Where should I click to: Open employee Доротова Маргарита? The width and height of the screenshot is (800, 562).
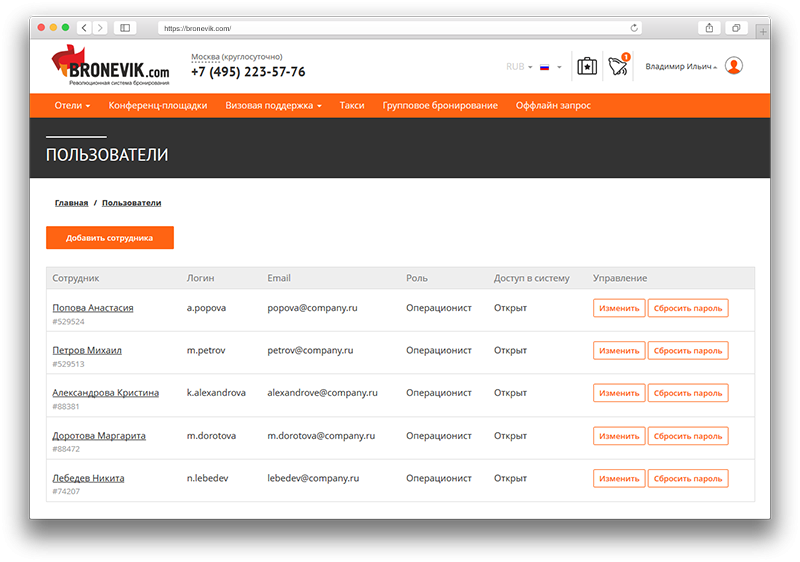point(99,436)
